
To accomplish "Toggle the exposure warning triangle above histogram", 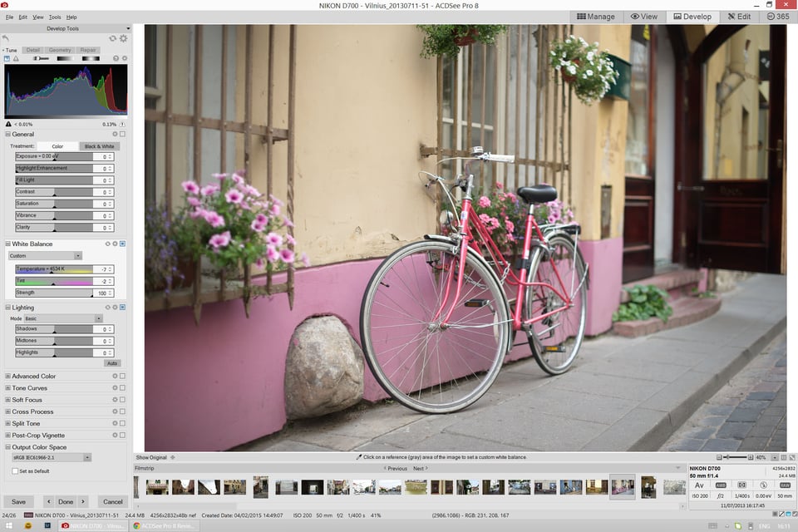I will pos(16,58).
